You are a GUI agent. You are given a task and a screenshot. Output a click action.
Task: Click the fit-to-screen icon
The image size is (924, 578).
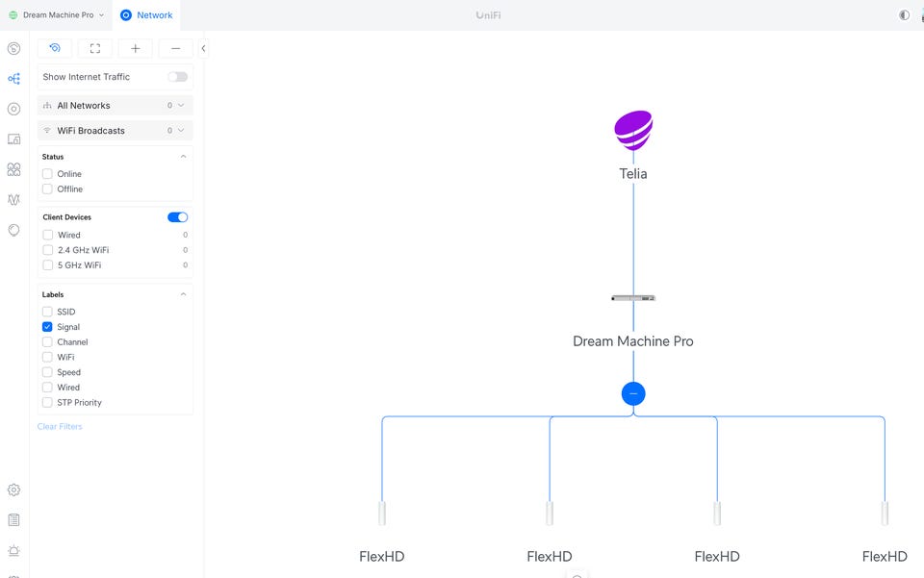click(x=95, y=48)
